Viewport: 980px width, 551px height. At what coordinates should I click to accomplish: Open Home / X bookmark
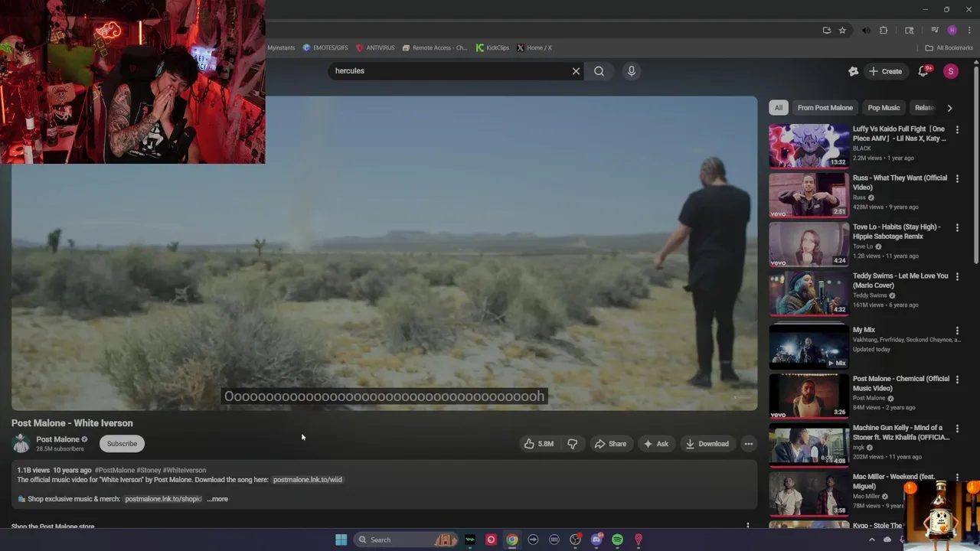pyautogui.click(x=534, y=47)
